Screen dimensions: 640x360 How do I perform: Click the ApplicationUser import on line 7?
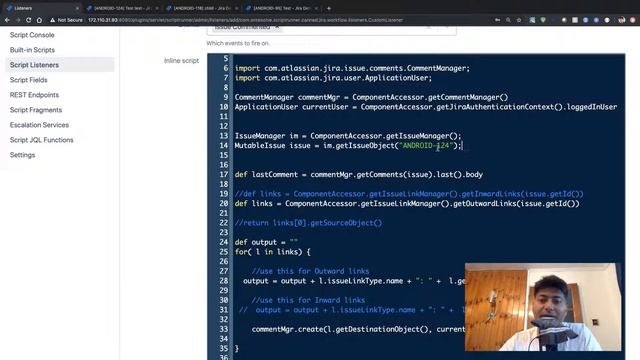(x=333, y=78)
